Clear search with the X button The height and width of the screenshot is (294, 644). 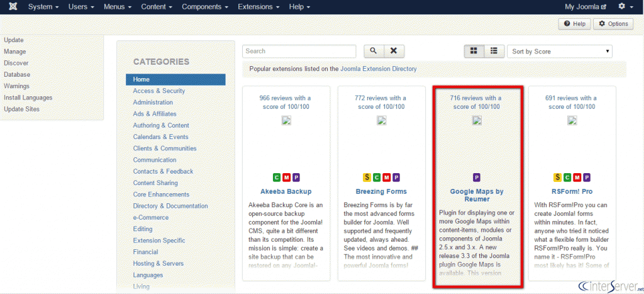pyautogui.click(x=394, y=51)
